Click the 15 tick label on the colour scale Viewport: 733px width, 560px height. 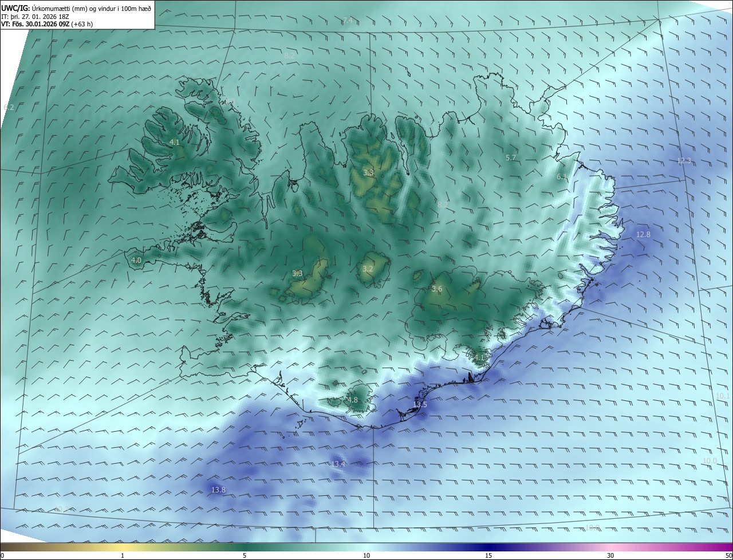click(x=488, y=555)
